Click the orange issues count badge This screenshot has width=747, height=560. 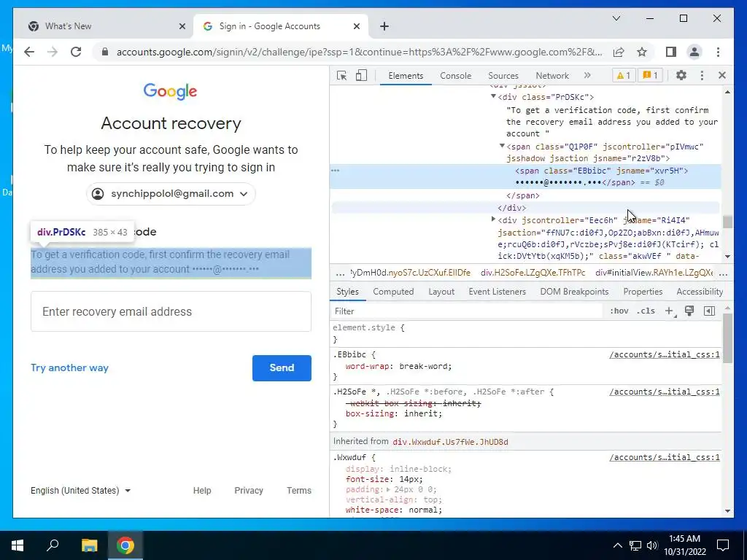tap(650, 75)
